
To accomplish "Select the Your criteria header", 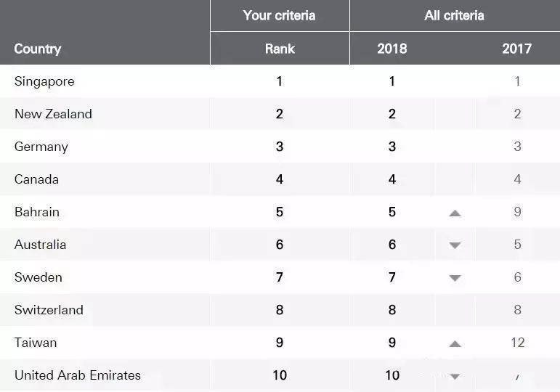I will (280, 15).
